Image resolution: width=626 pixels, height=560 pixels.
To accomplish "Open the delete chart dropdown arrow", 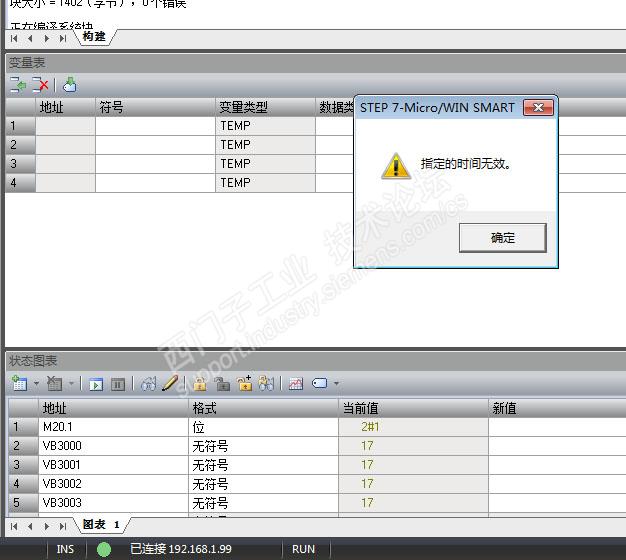I will point(71,384).
